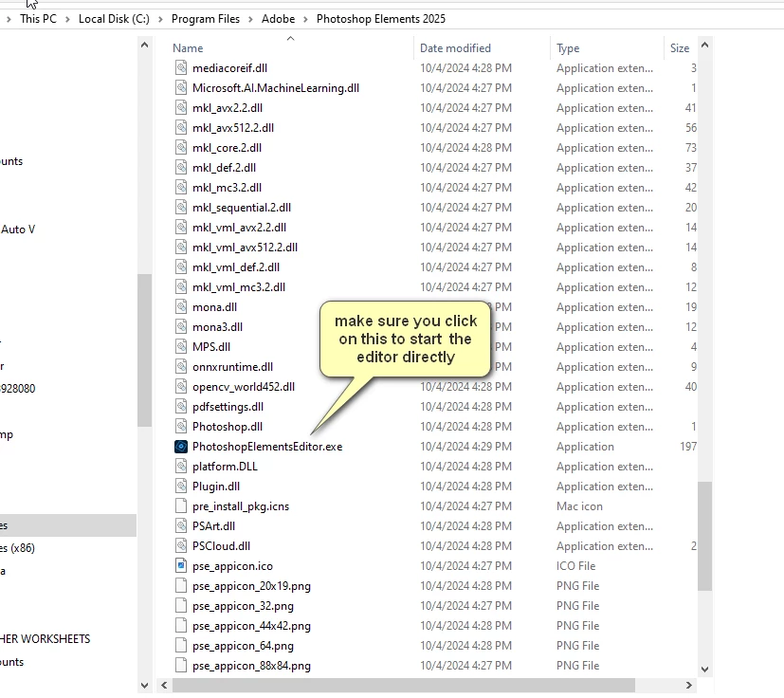Click the mona3.dll file icon
The height and width of the screenshot is (698, 784).
point(181,327)
